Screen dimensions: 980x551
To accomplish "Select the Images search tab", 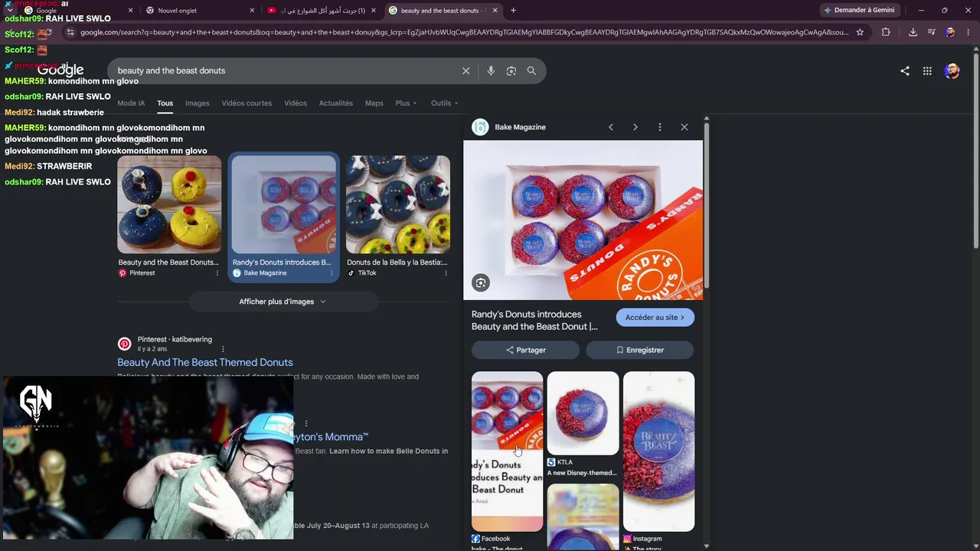I will coord(197,103).
